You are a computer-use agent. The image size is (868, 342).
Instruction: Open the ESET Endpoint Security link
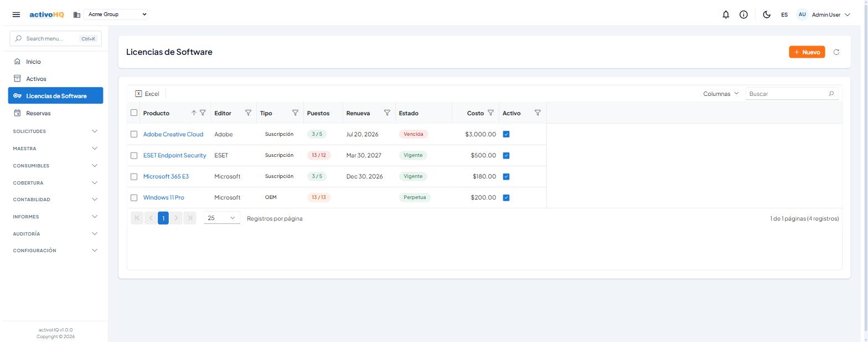174,155
